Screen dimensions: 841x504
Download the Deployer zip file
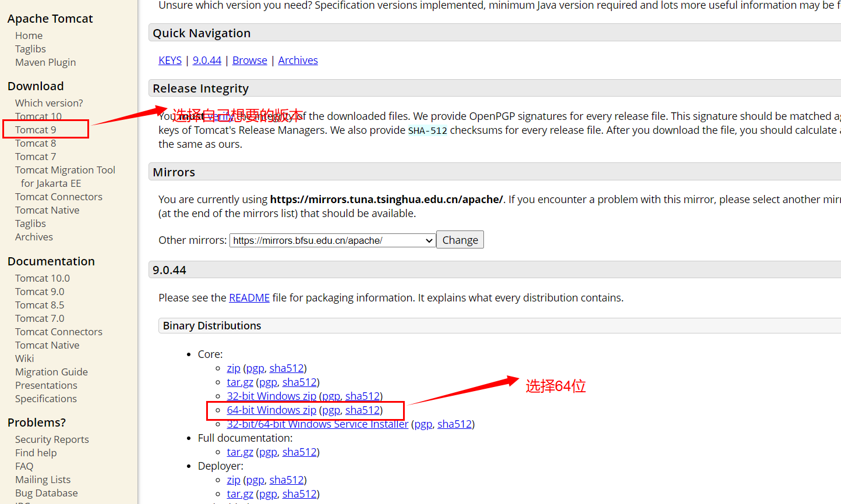(234, 480)
